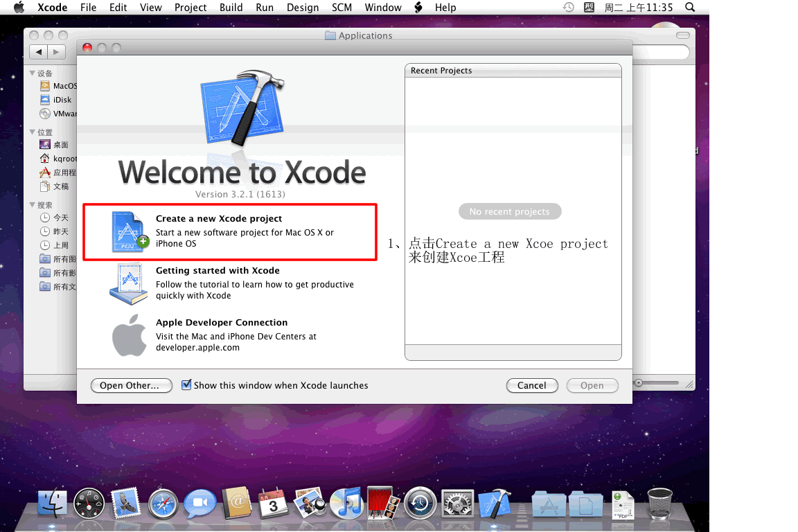Launch Safari compass icon in Dock
The image size is (798, 532).
pyautogui.click(x=163, y=504)
